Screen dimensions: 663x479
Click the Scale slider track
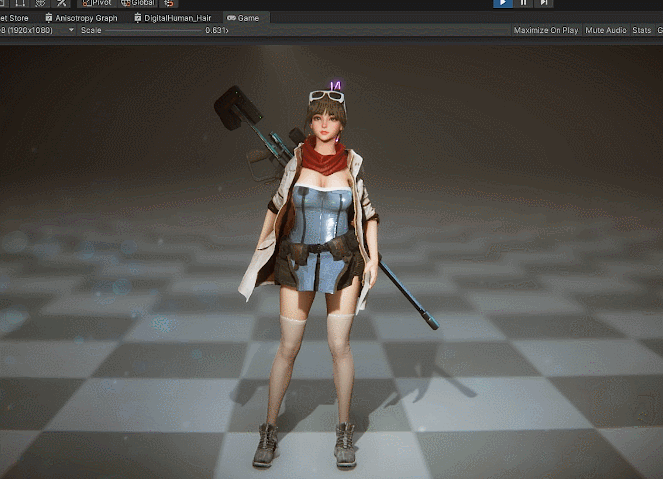(x=154, y=30)
